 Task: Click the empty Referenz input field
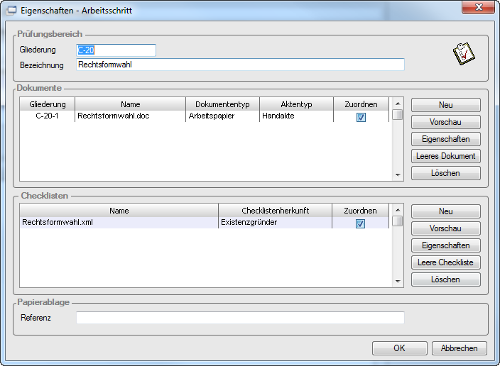click(240, 317)
